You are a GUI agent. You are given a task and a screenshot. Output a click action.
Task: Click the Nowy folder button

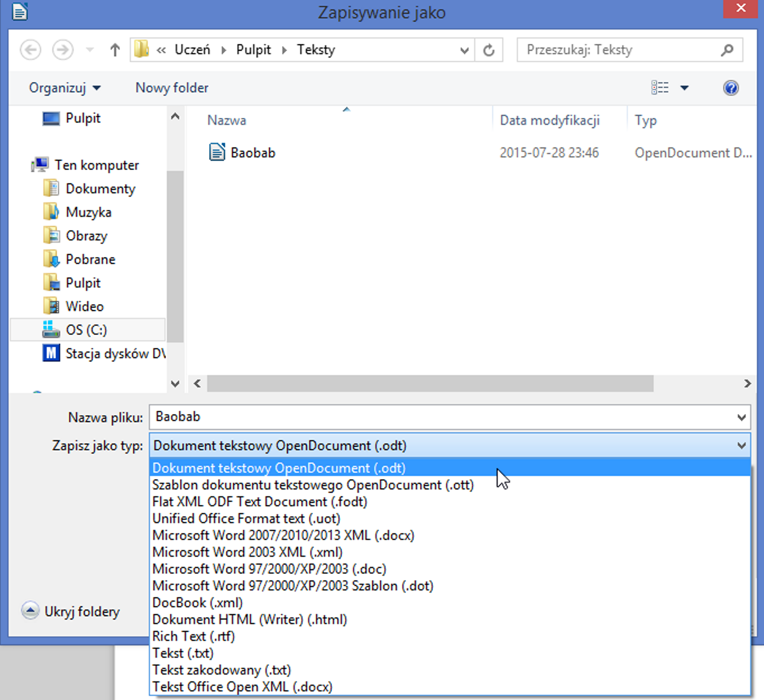(172, 88)
